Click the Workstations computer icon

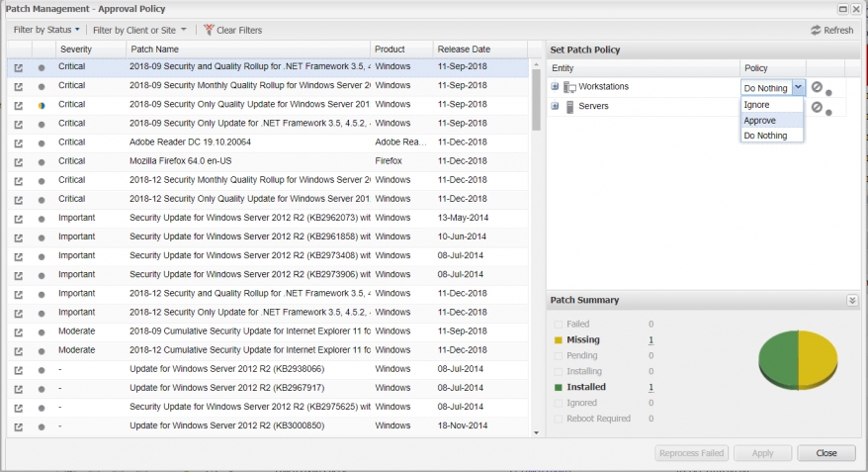point(569,87)
